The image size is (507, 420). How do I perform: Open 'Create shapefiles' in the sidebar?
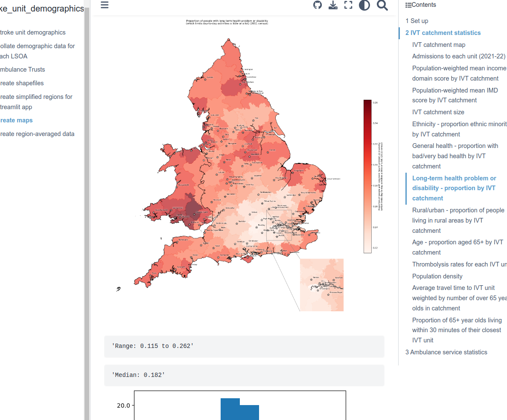coord(22,83)
